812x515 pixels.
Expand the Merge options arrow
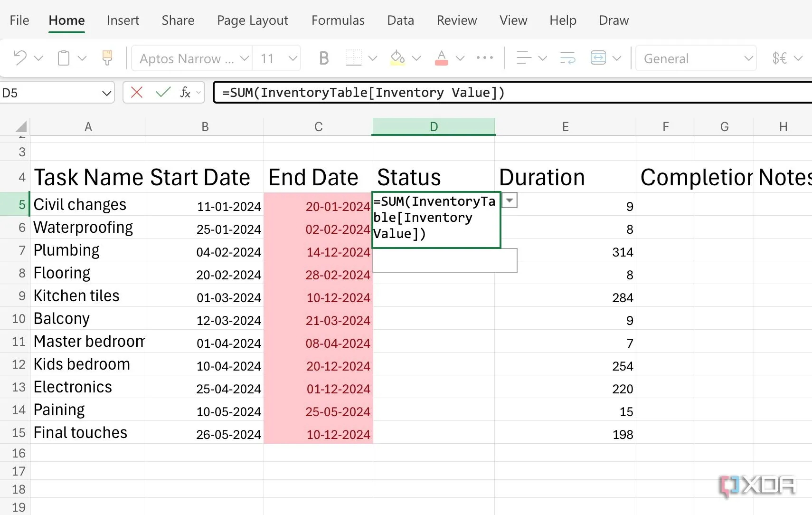[617, 58]
